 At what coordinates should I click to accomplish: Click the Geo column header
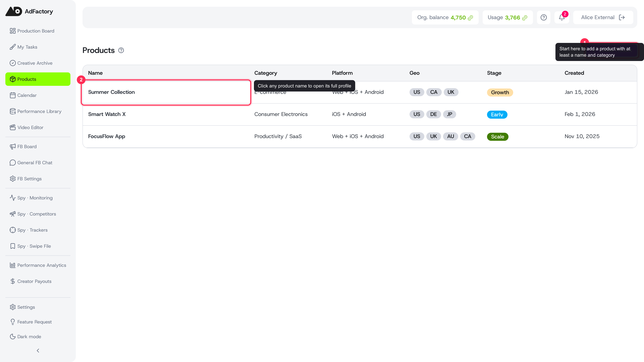pos(414,73)
